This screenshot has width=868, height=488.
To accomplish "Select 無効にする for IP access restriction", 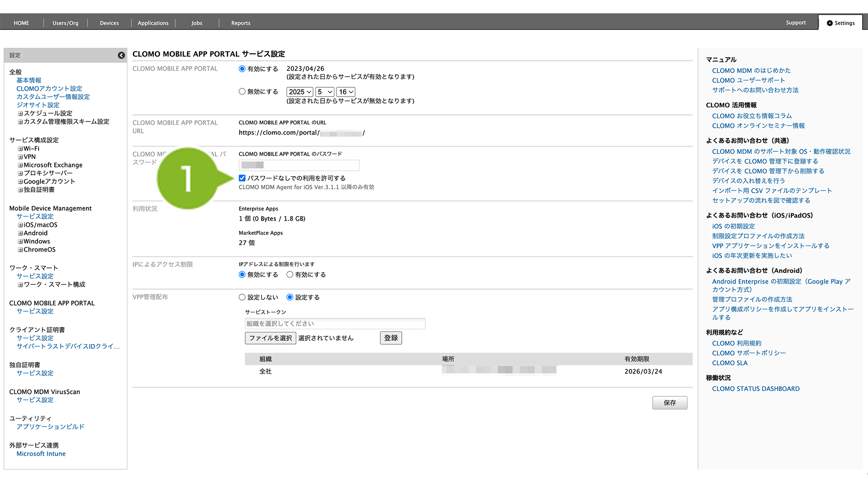I will (242, 275).
